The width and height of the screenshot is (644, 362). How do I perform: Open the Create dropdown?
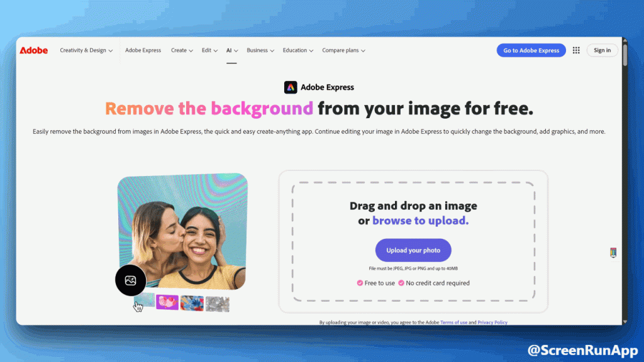(182, 50)
